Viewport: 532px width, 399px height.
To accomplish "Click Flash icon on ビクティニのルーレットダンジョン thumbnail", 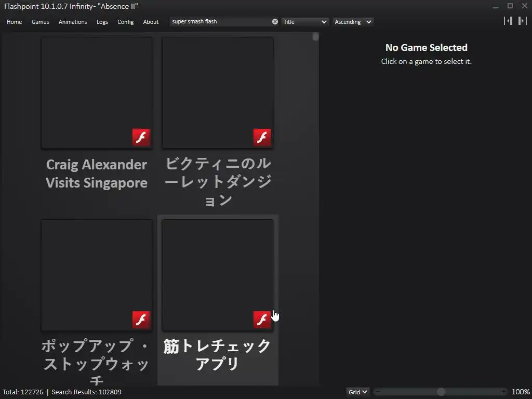I will point(262,137).
